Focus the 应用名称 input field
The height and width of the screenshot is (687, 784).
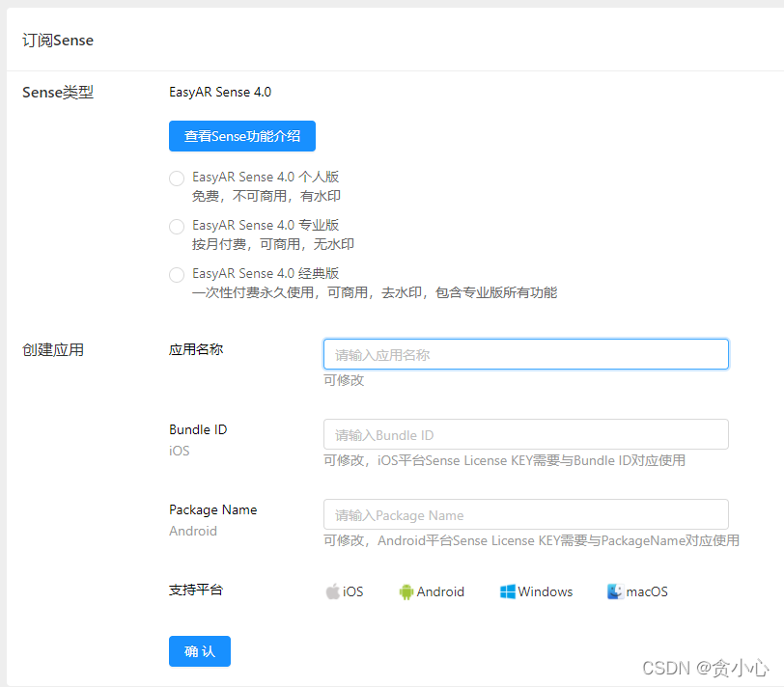(x=526, y=354)
